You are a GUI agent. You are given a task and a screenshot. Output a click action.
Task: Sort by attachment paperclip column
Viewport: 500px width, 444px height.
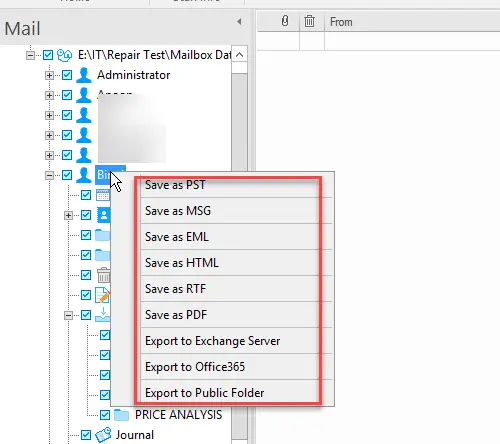(x=285, y=21)
